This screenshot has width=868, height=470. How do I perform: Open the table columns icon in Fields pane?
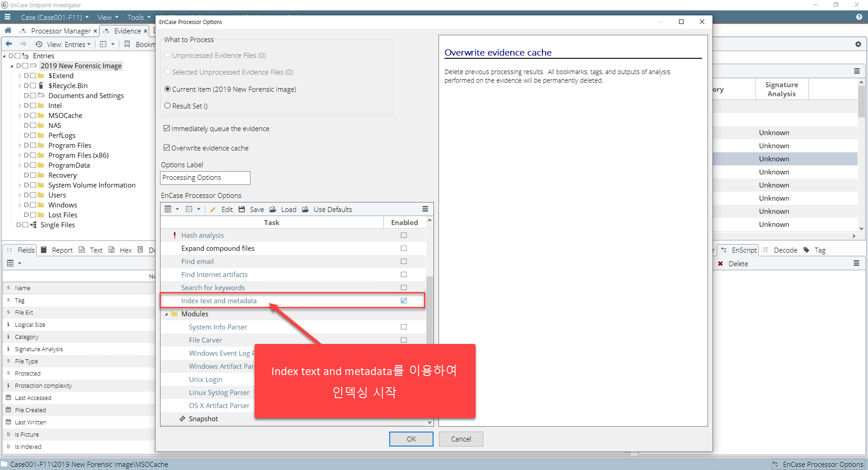10,263
